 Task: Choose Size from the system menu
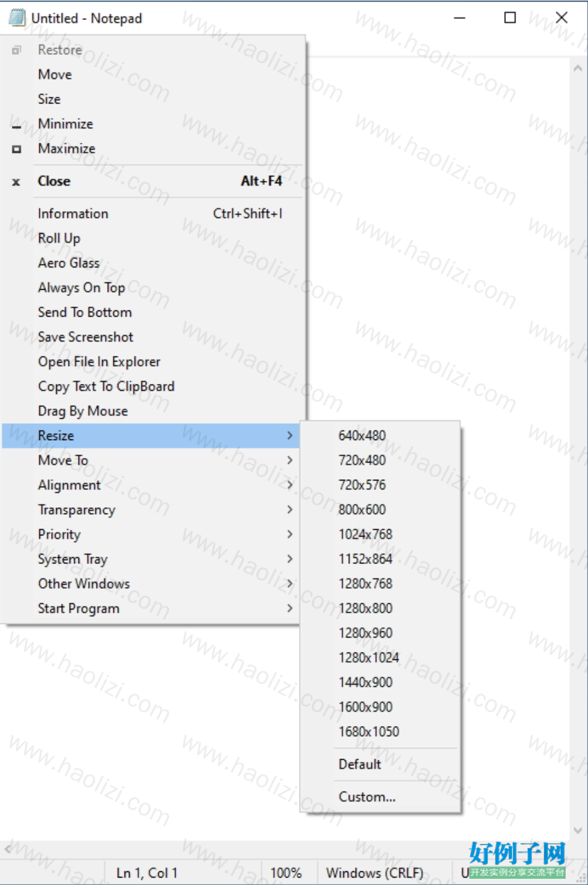coord(153,99)
